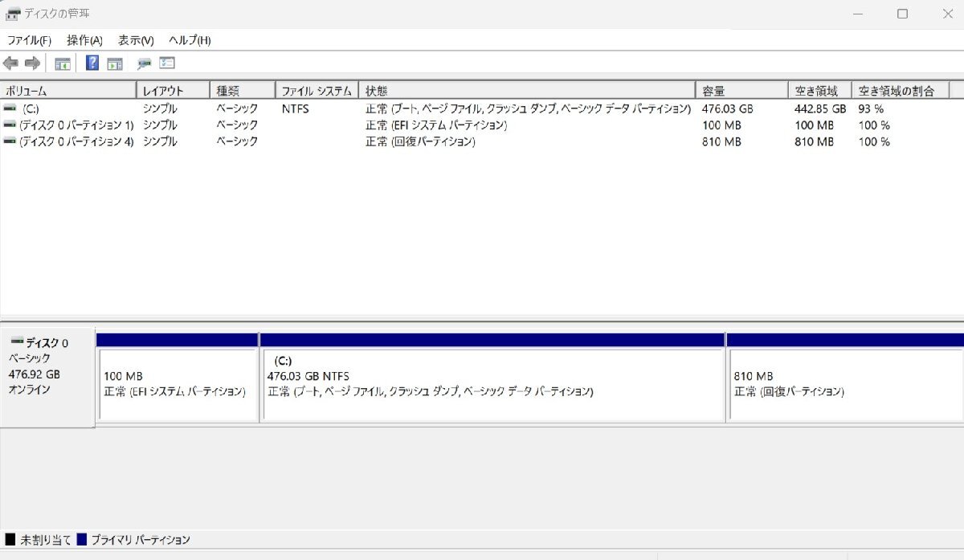Click the Forward arrow toolbar icon

(31, 62)
